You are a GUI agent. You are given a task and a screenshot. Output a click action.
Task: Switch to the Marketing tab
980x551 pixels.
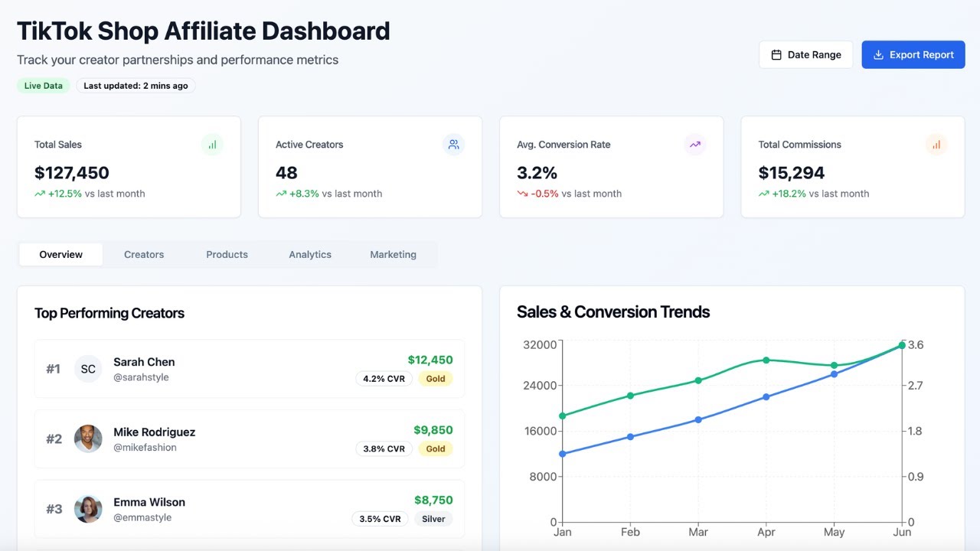click(x=393, y=255)
